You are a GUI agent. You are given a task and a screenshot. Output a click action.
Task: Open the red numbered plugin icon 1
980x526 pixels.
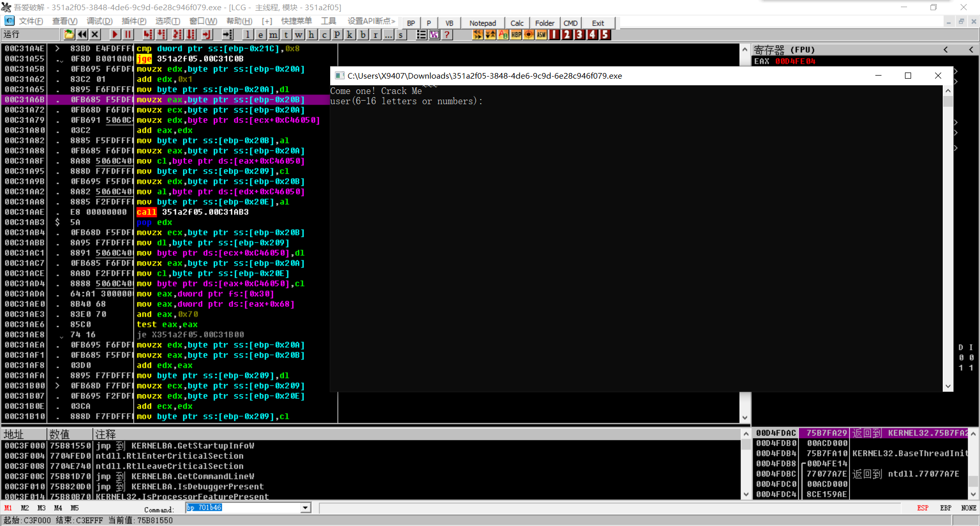(x=554, y=34)
